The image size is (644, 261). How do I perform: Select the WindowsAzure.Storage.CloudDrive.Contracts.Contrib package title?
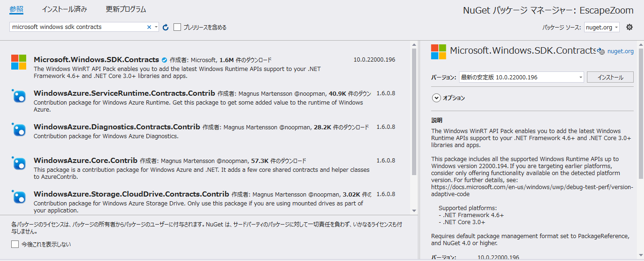(x=131, y=194)
